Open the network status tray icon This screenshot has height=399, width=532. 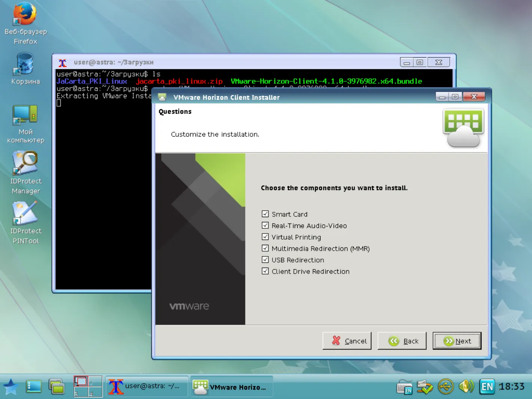click(x=425, y=387)
